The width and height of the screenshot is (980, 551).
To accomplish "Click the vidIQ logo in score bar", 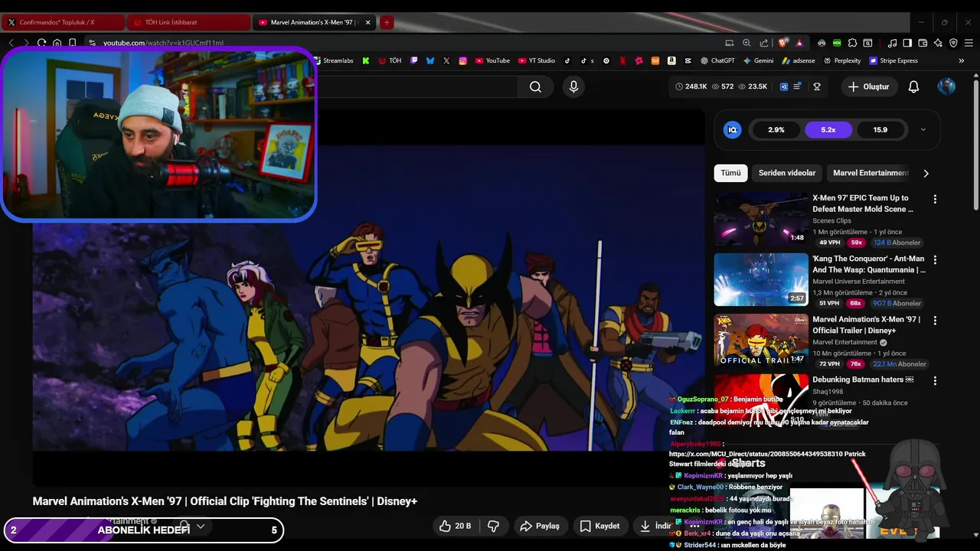I will (x=733, y=129).
